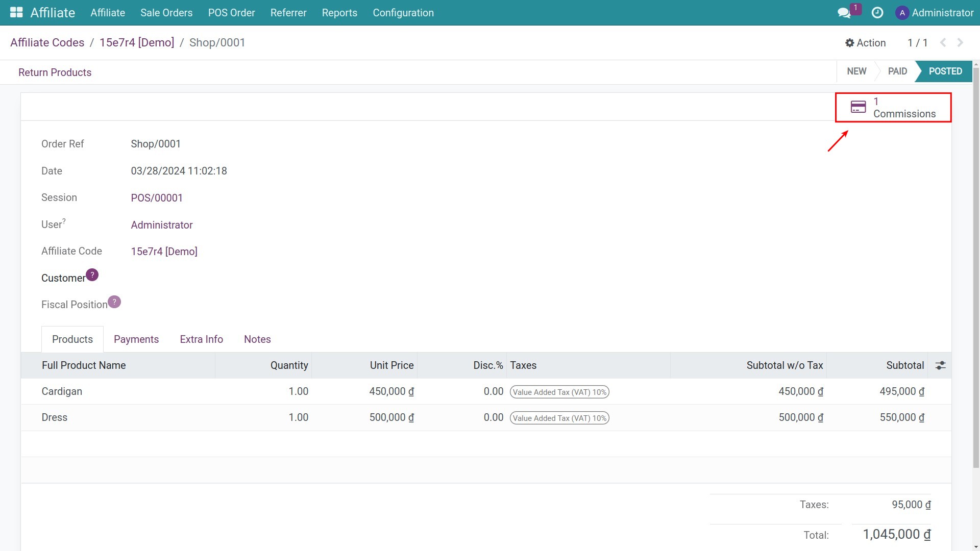The width and height of the screenshot is (980, 551).
Task: Switch to the Products tab
Action: click(x=72, y=339)
